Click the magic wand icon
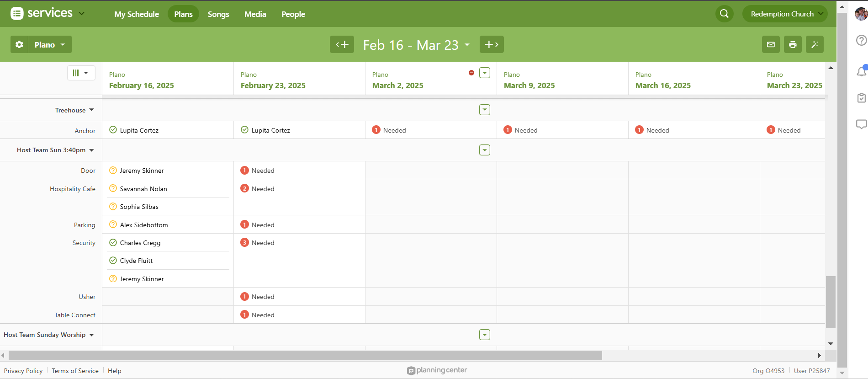 [x=815, y=44]
